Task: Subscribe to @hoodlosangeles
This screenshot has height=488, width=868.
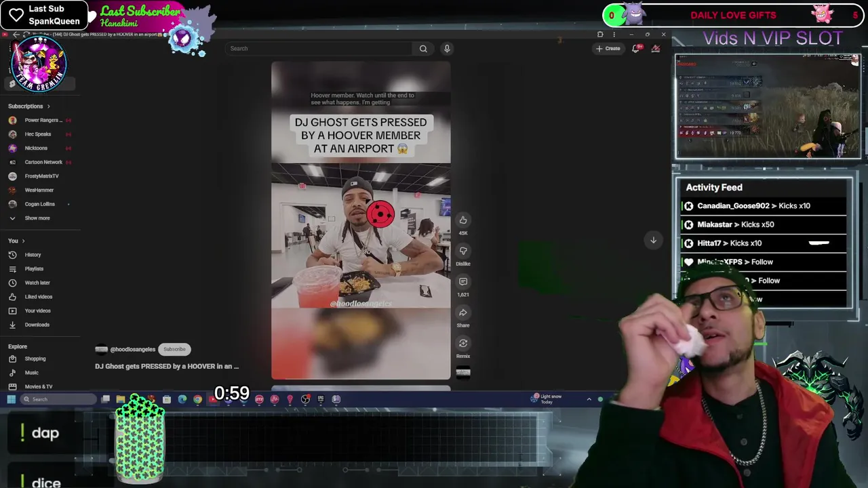Action: coord(174,349)
